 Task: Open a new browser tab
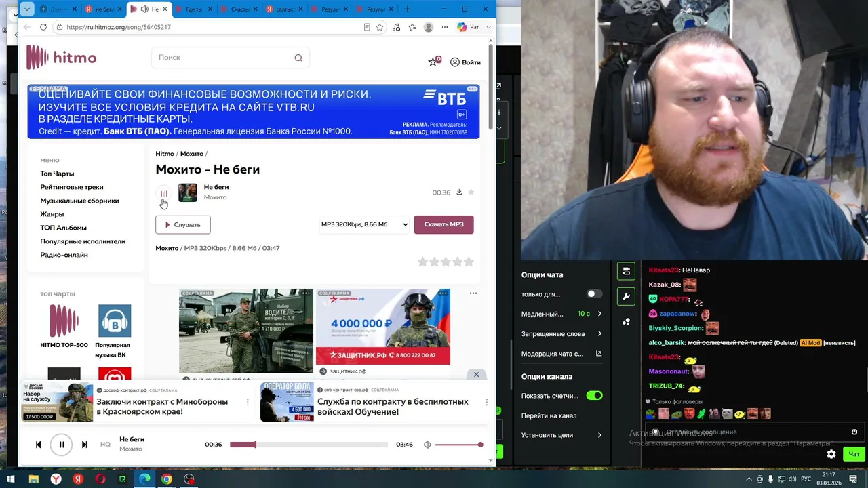407,9
